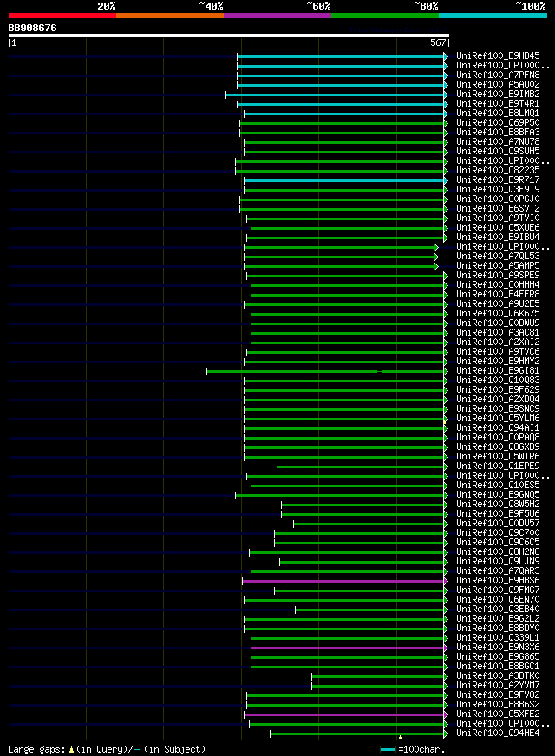The height and width of the screenshot is (756, 555).
Task: Open hit UniRef100_Q1EPE9
Action: (498, 466)
